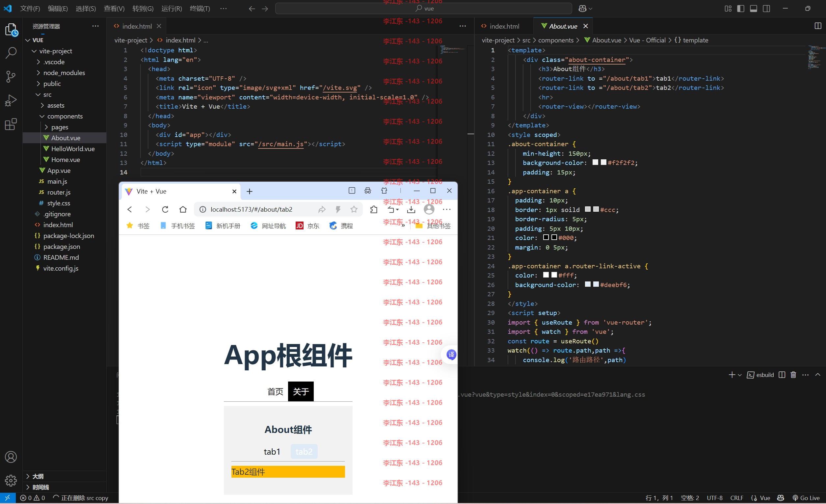This screenshot has height=504, width=826.
Task: Kill terminal with trash icon
Action: (x=793, y=375)
